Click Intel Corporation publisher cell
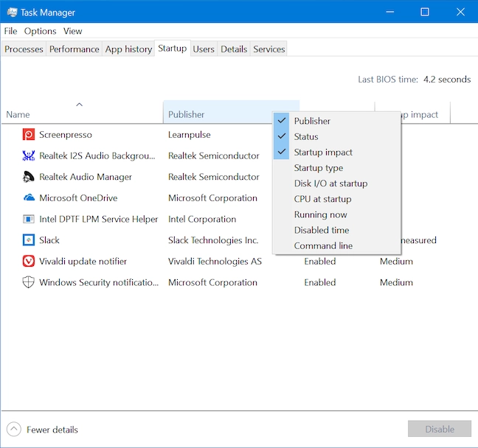 click(x=202, y=219)
